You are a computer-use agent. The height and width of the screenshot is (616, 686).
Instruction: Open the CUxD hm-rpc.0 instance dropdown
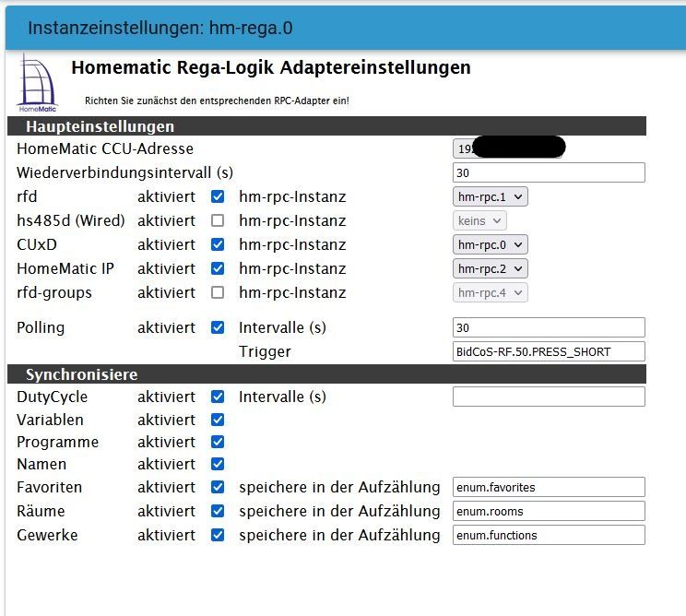click(x=490, y=244)
